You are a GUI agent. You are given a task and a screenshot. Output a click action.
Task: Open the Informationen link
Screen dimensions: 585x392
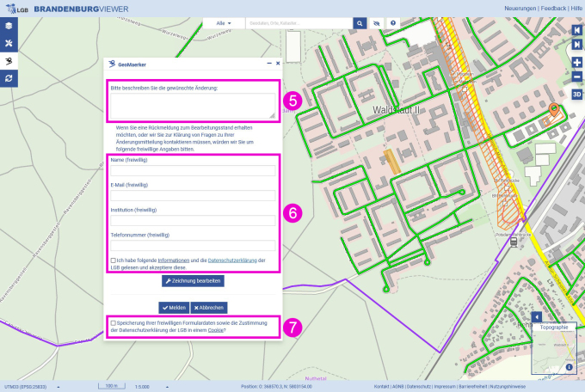(x=174, y=260)
